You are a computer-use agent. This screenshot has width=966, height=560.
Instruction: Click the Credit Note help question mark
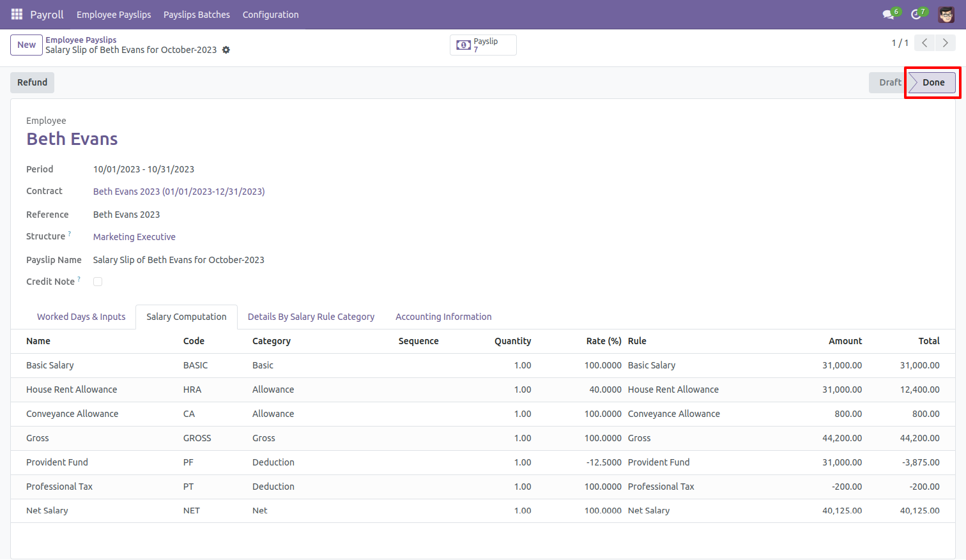[79, 279]
